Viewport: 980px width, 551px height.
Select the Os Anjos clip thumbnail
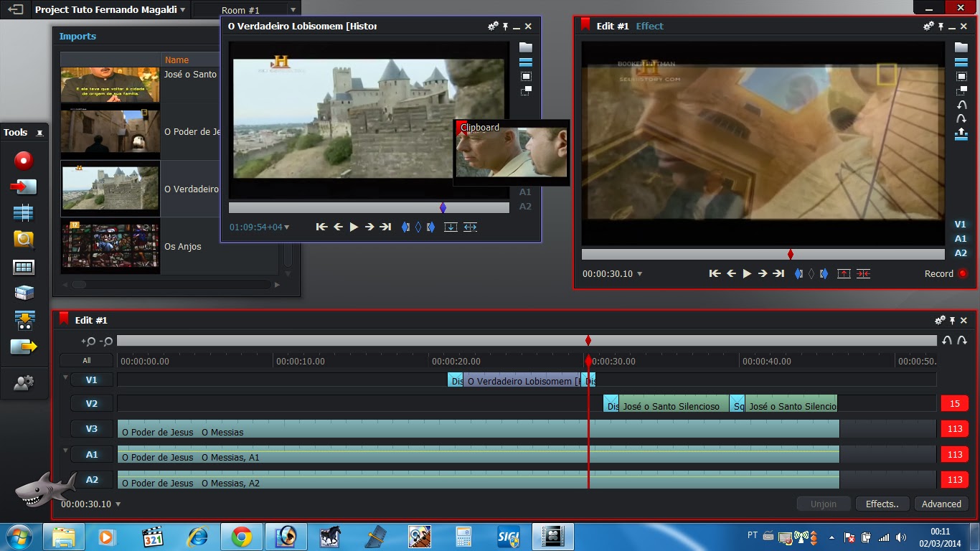[x=110, y=246]
